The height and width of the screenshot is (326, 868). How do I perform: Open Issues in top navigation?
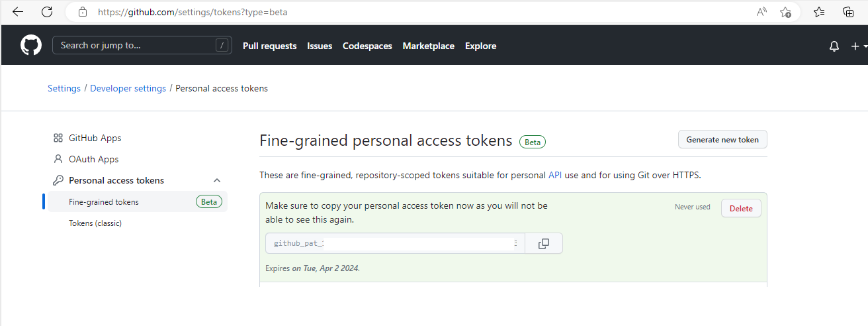320,46
